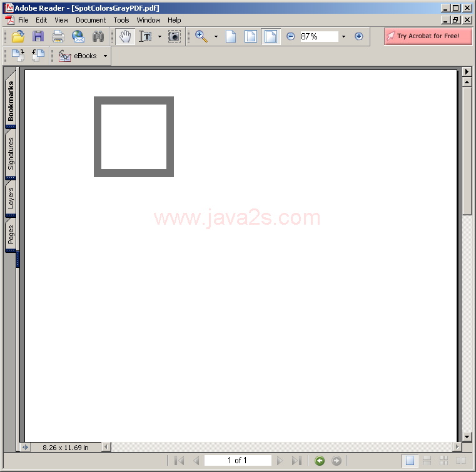476x472 pixels.
Task: Select the Snapshot camera tool
Action: click(x=175, y=36)
